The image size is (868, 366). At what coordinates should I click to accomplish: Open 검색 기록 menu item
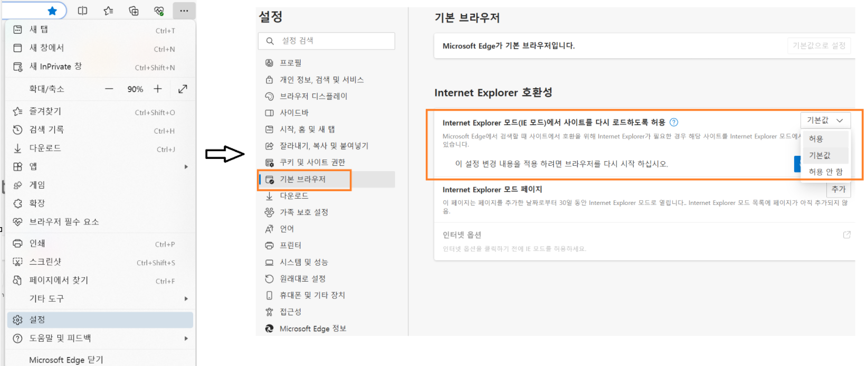click(100, 130)
